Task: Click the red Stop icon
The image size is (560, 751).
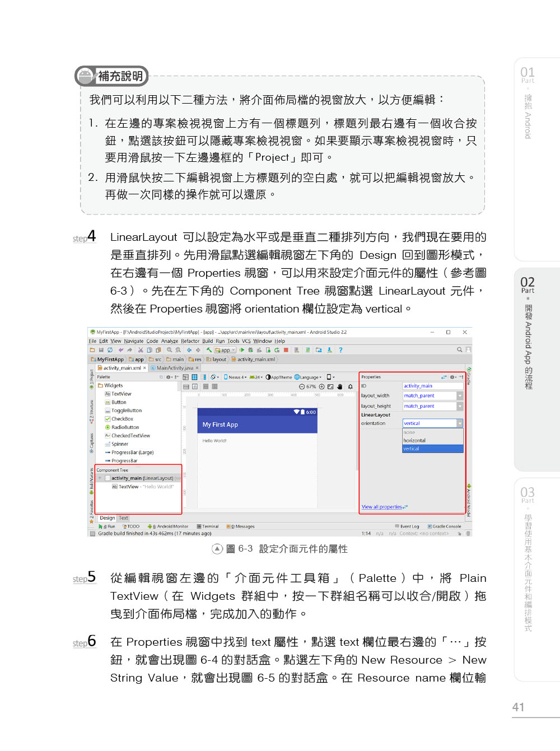Action: tap(286, 350)
